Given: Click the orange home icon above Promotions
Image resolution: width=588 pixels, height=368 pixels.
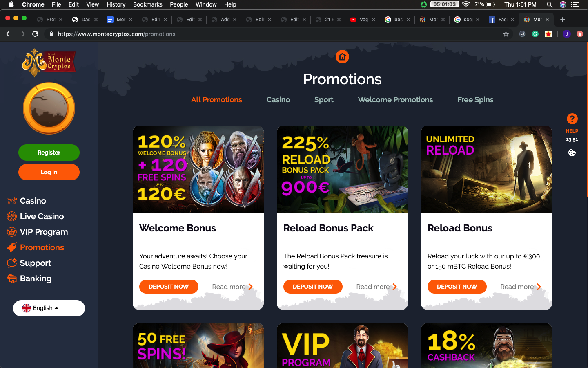Looking at the screenshot, I should pos(342,57).
